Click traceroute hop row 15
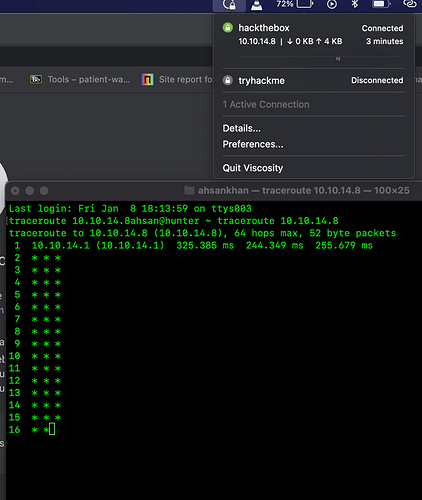 point(35,417)
